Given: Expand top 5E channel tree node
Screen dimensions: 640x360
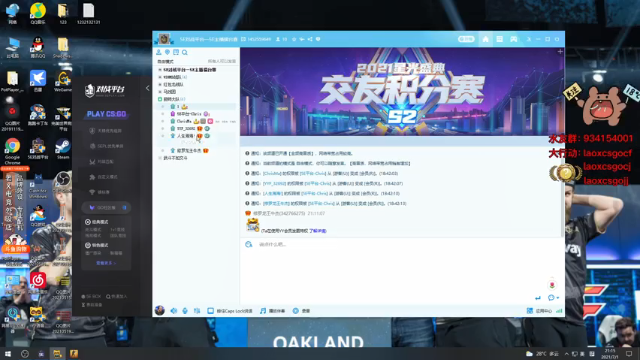Looking at the screenshot, I should click(x=160, y=70).
